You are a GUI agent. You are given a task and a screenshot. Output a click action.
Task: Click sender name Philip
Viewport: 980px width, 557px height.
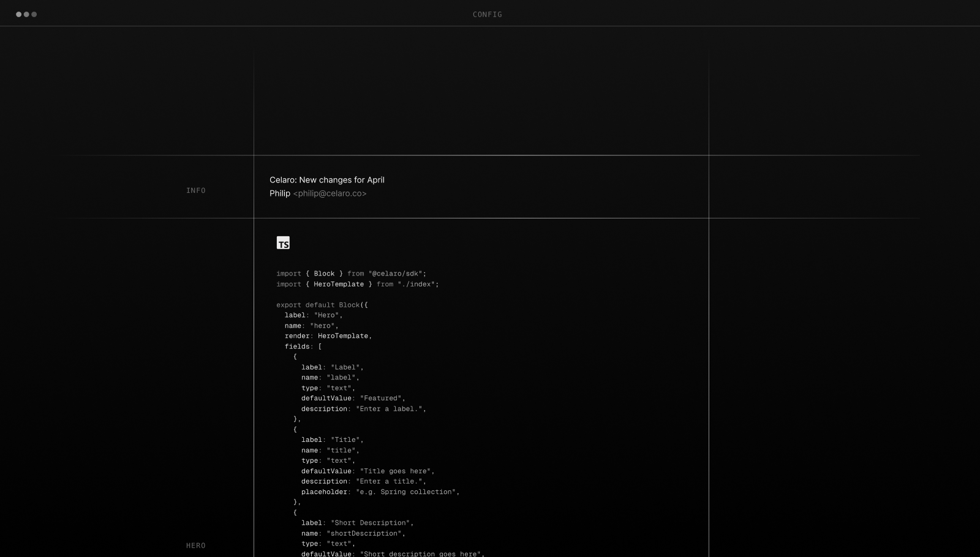click(x=280, y=193)
